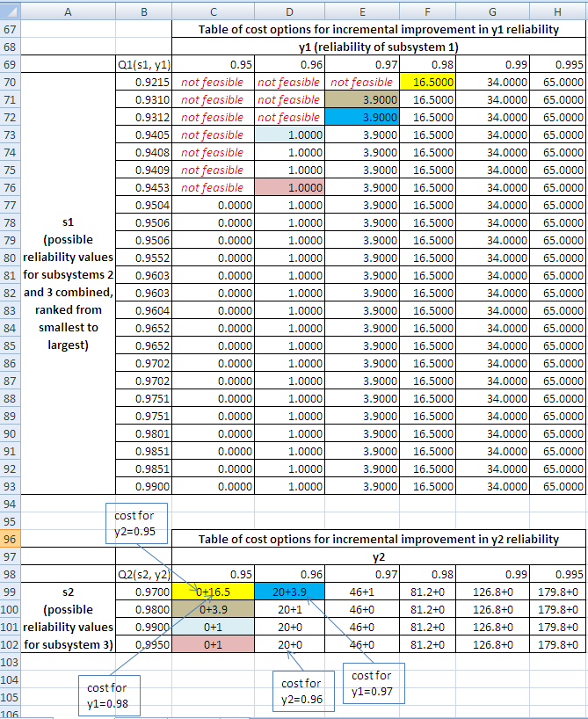The image size is (588, 719).
Task: Select the 'cost for y1=0.97' text box
Action: coord(374,683)
